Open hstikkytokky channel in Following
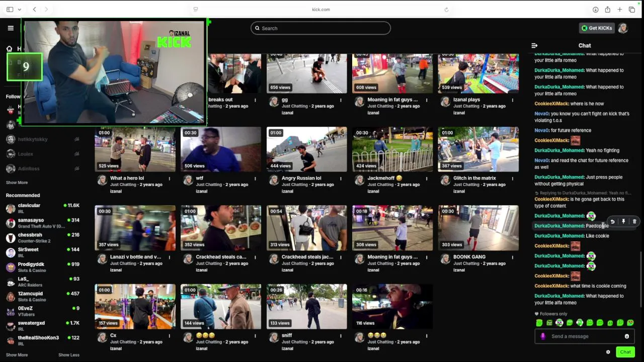This screenshot has width=644, height=362. tap(43, 139)
